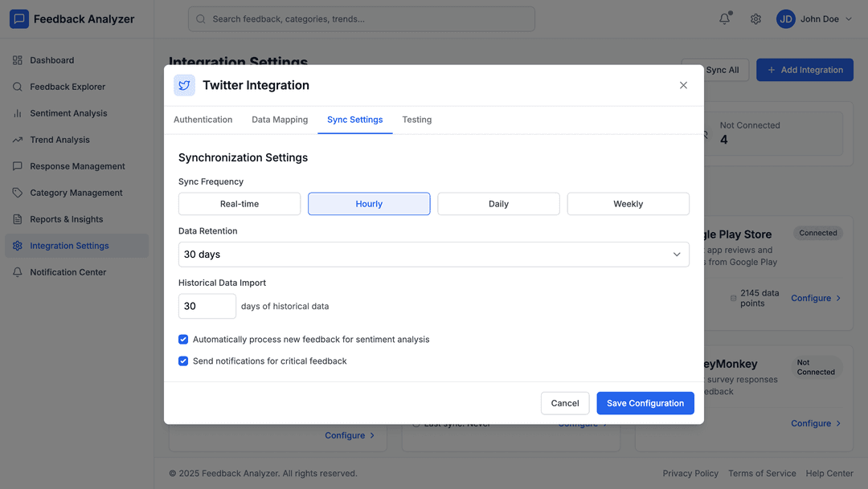This screenshot has width=868, height=489.
Task: Disable notifications for critical feedback checkbox
Action: [183, 361]
